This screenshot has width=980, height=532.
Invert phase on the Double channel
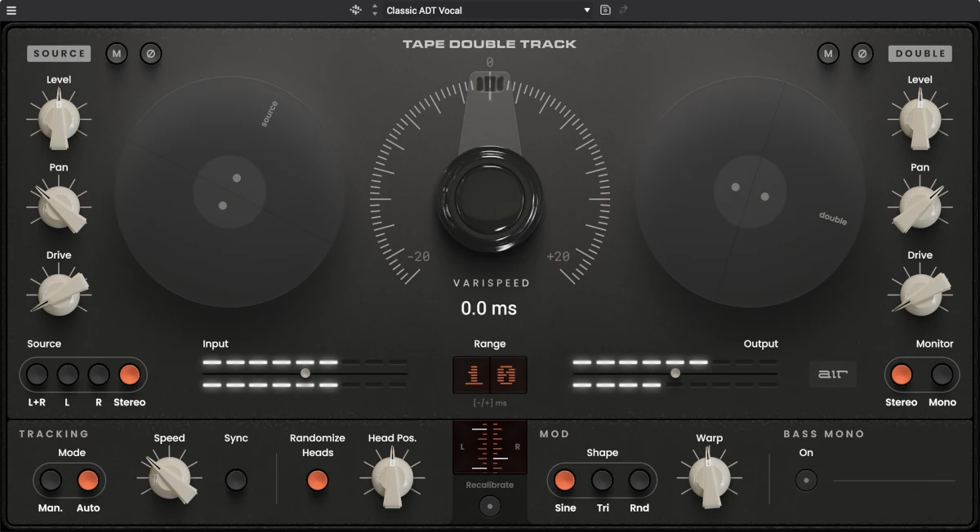[862, 54]
